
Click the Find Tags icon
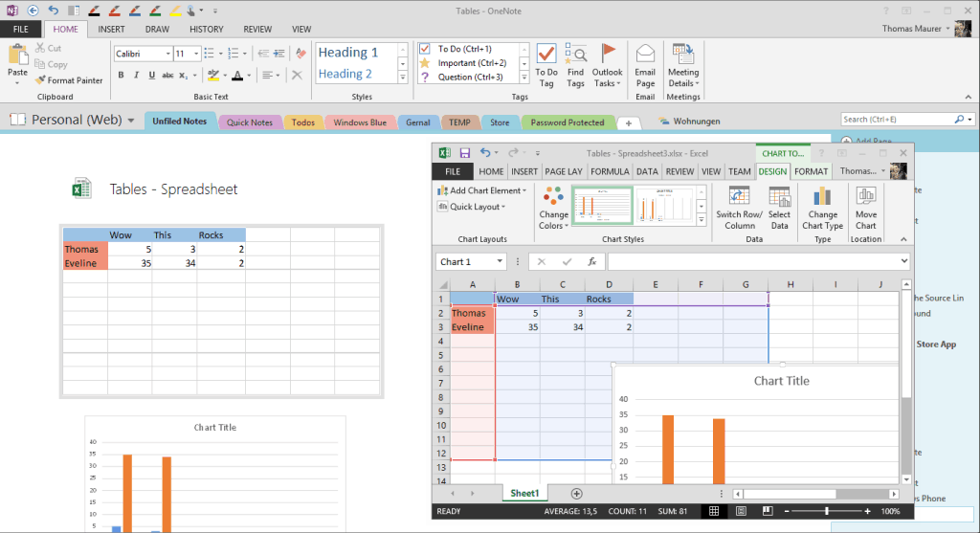pyautogui.click(x=575, y=55)
